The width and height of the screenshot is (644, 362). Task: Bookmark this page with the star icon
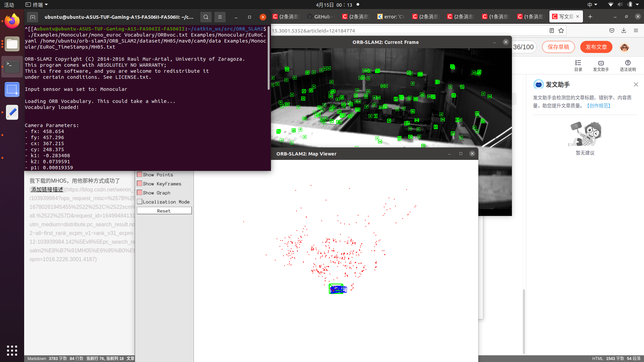click(x=561, y=31)
